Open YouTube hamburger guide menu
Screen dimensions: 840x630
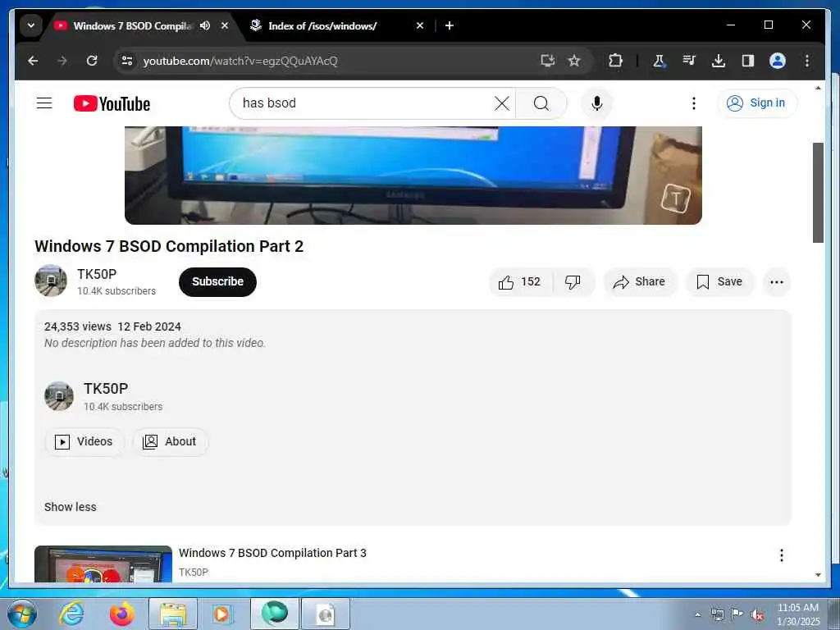pos(44,103)
